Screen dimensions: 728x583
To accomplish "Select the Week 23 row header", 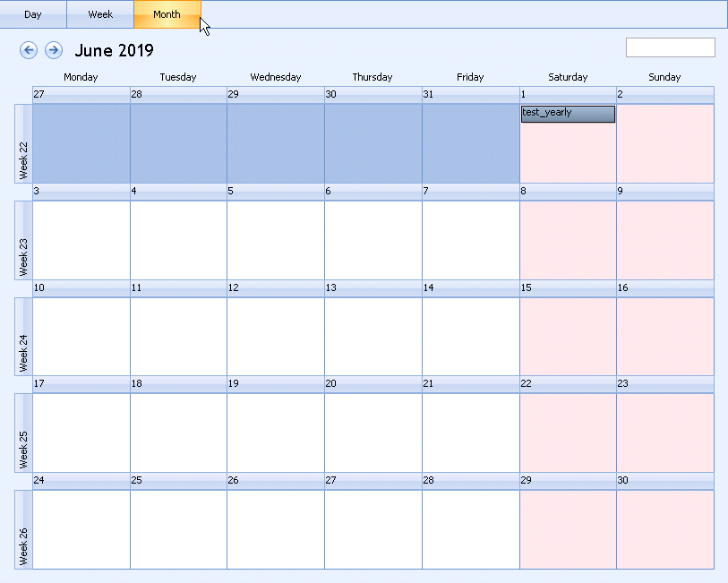I will (23, 241).
